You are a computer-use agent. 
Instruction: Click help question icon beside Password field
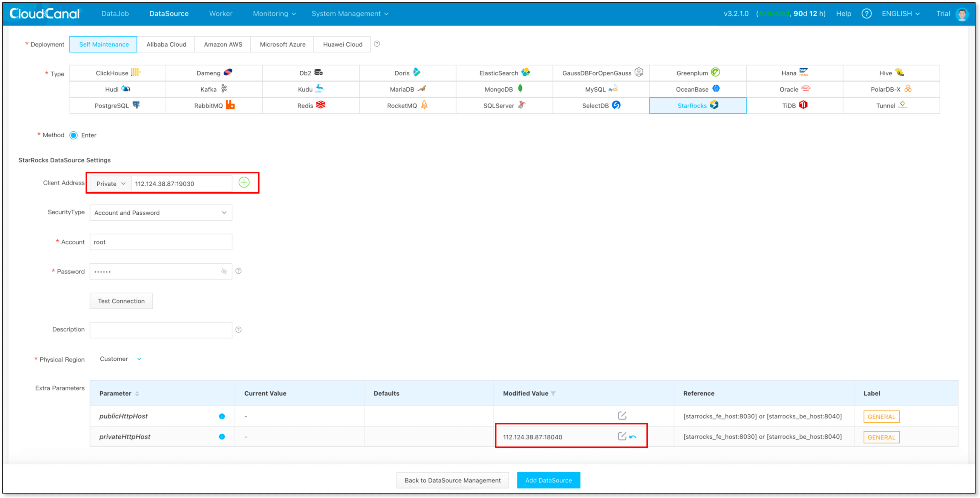coord(238,271)
